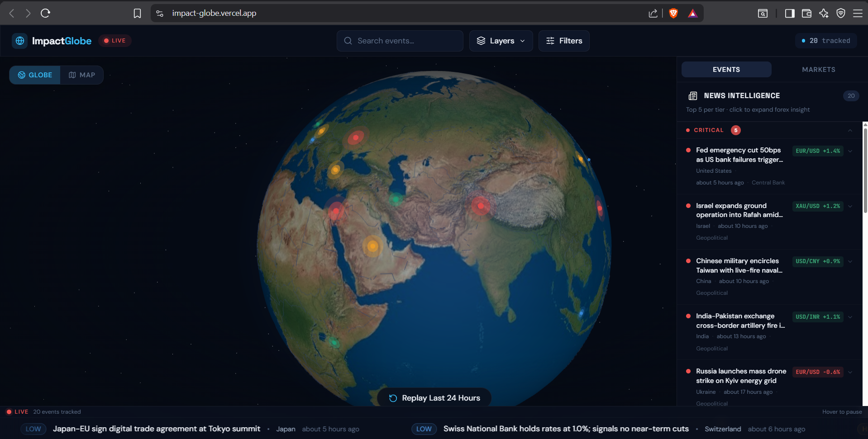Open the Filters panel

[x=564, y=41]
